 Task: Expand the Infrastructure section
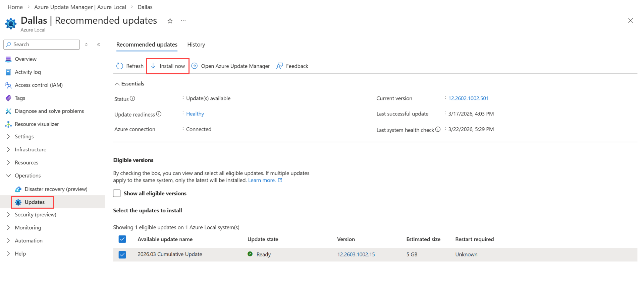tap(8, 150)
